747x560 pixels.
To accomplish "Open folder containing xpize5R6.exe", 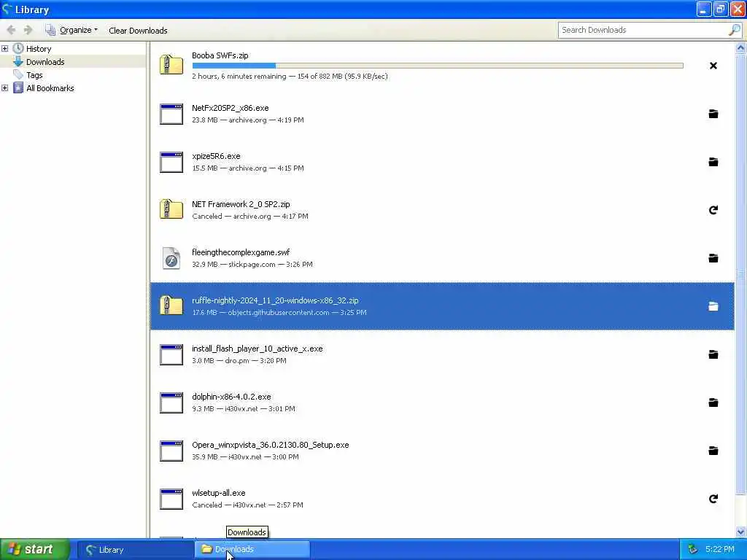I will coord(713,162).
